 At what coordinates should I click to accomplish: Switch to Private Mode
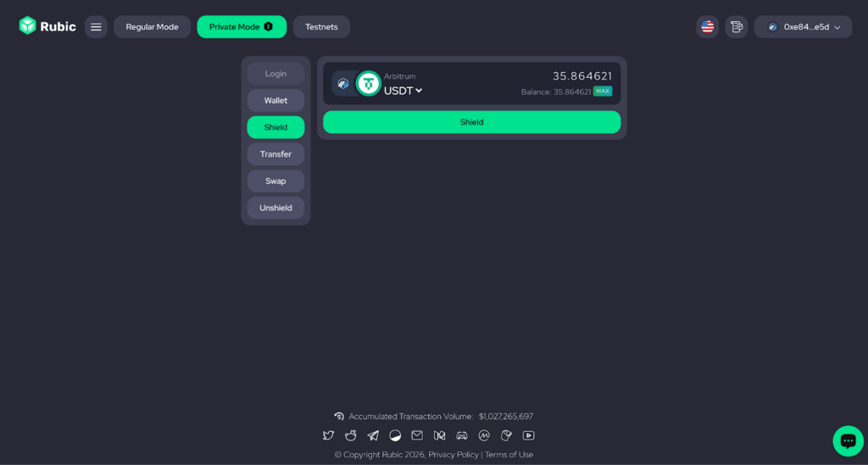pyautogui.click(x=242, y=27)
